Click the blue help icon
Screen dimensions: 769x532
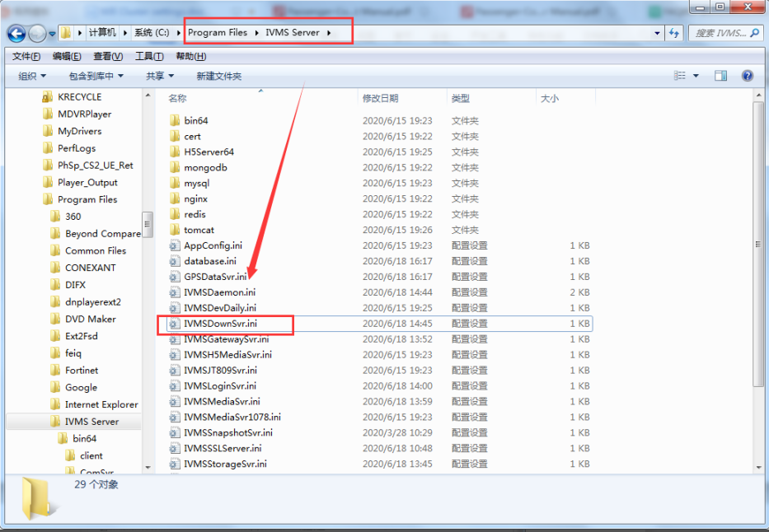click(x=748, y=76)
